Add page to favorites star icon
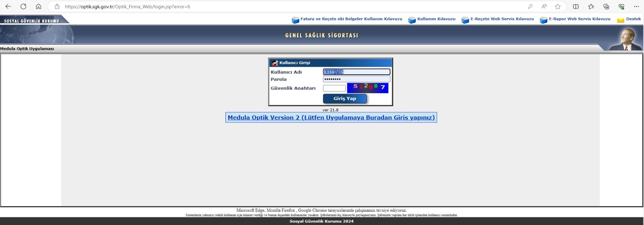 tap(557, 6)
